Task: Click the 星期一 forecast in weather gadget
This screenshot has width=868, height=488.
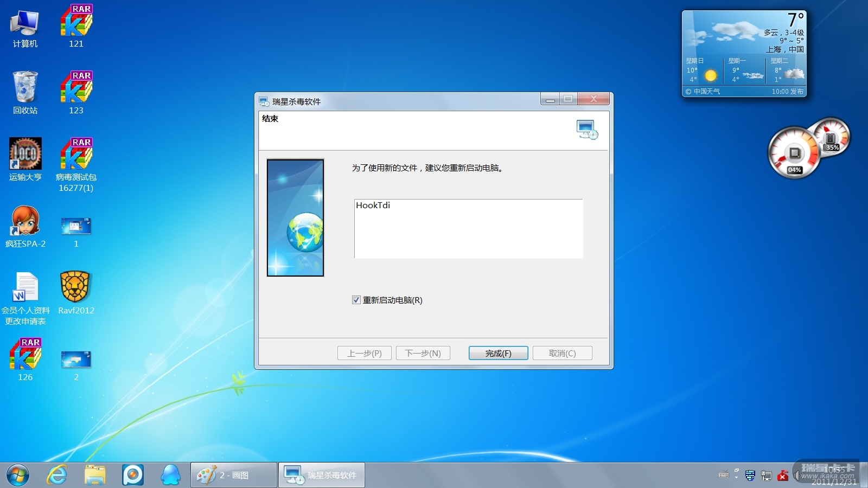Action: (x=745, y=70)
